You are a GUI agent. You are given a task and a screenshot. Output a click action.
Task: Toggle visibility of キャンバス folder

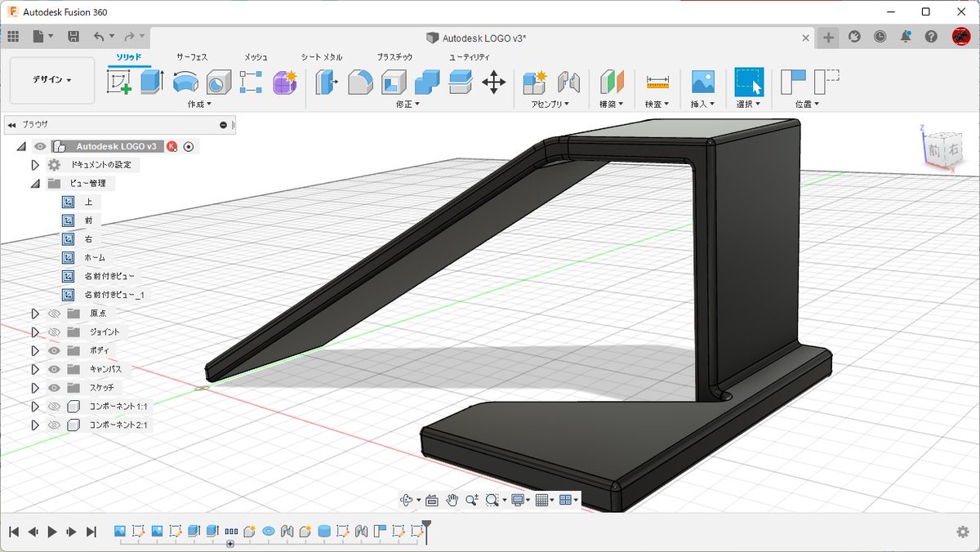coord(55,369)
